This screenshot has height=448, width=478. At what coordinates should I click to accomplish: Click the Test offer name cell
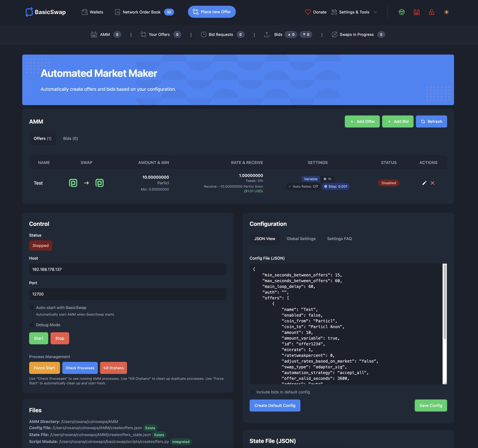38,183
